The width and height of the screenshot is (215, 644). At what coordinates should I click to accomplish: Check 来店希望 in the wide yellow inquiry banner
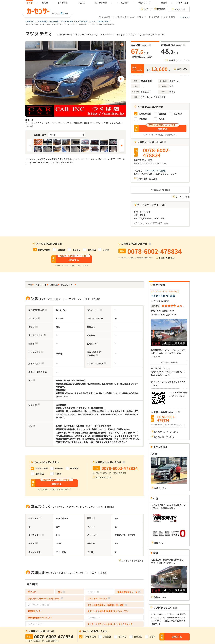click(69, 250)
